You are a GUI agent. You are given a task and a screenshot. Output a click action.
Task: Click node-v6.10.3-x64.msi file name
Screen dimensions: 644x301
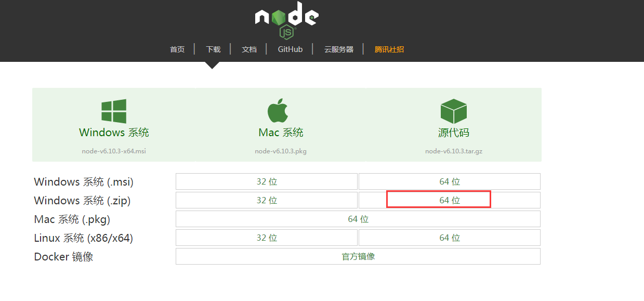pos(114,151)
